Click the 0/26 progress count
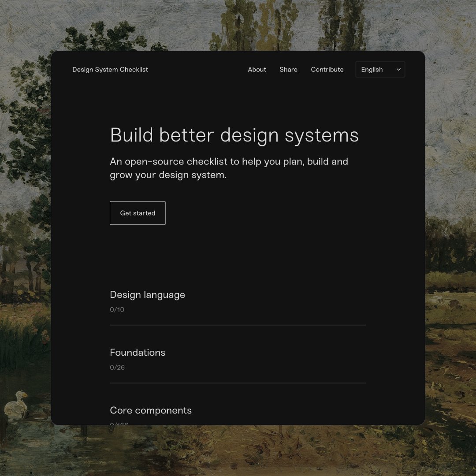Image resolution: width=476 pixels, height=476 pixels. [x=117, y=367]
